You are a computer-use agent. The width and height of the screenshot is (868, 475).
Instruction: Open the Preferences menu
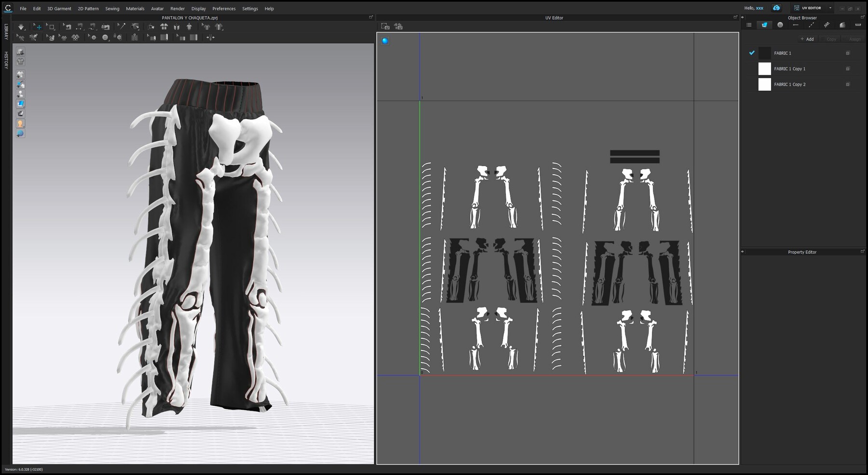point(224,8)
